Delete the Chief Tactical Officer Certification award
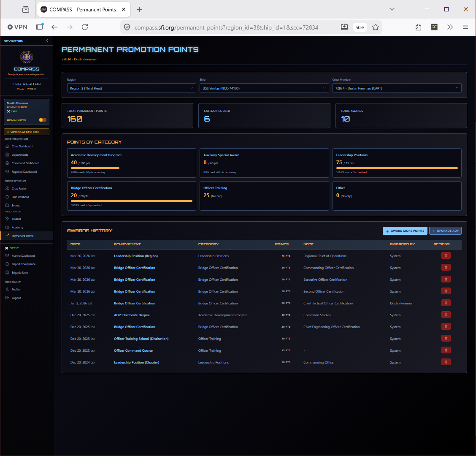Screen dimensions: 476x456 point(446,303)
